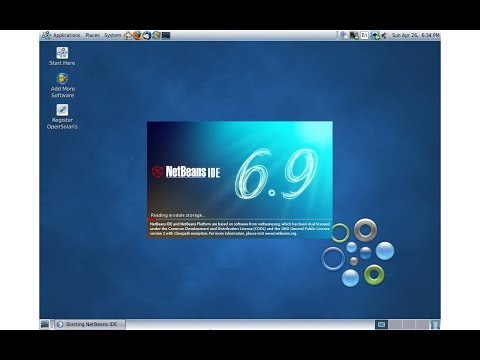Image resolution: width=480 pixels, height=360 pixels.
Task: Switch to the first workspace
Action: coord(382,324)
